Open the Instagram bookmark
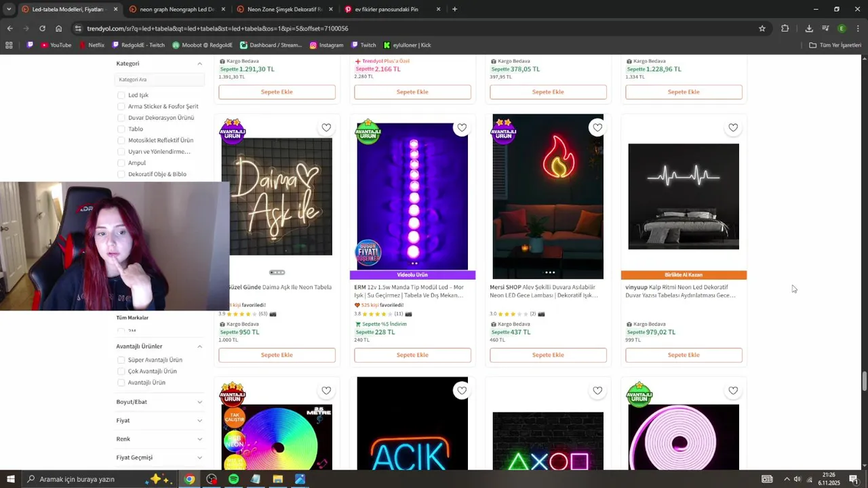This screenshot has width=868, height=488. (326, 45)
